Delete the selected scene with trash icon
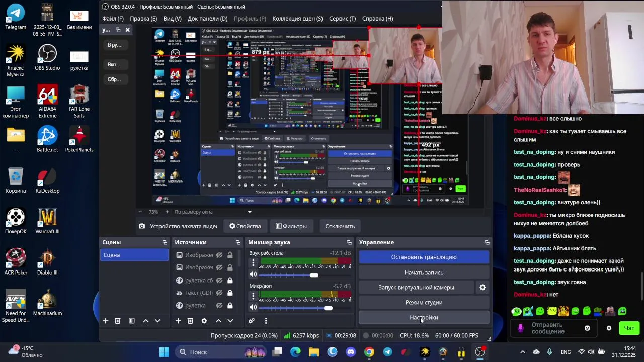 click(x=118, y=321)
